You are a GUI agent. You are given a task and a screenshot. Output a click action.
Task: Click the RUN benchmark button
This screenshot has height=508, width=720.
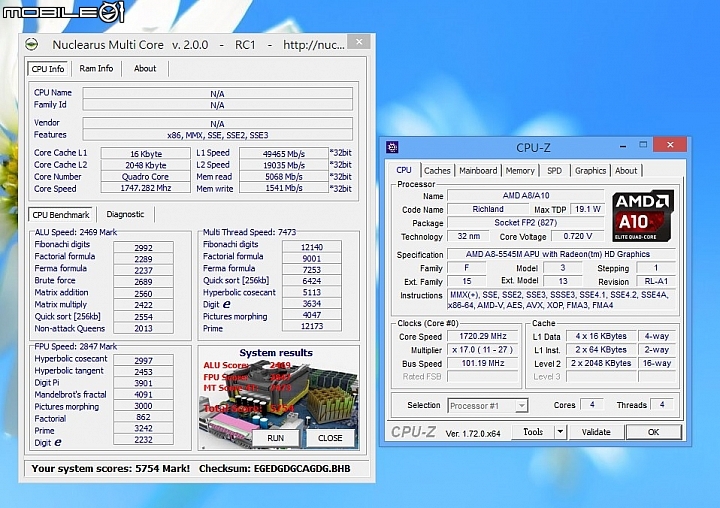276,438
